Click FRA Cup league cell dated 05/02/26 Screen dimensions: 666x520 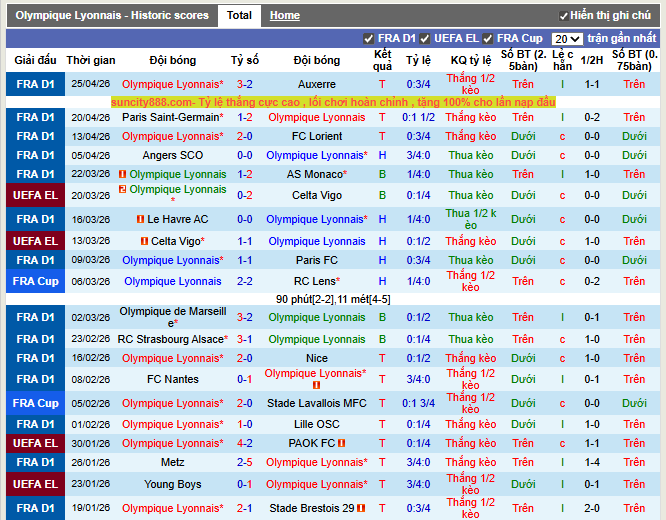point(36,403)
